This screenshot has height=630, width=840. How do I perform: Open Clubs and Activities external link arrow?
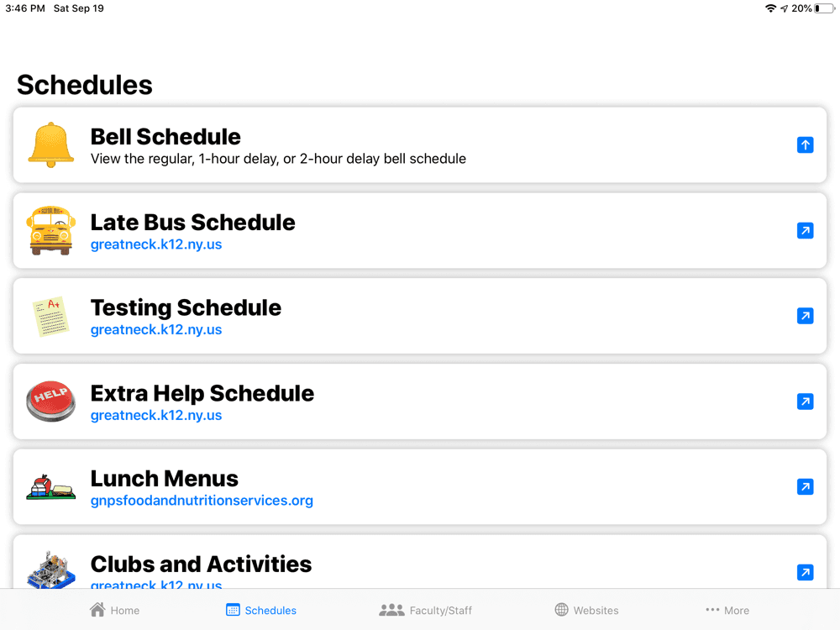(x=805, y=572)
